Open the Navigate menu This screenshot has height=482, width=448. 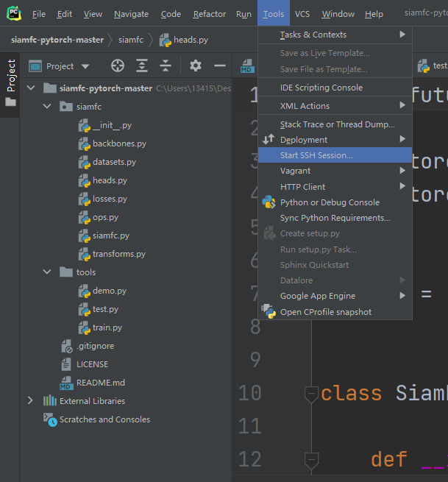131,14
